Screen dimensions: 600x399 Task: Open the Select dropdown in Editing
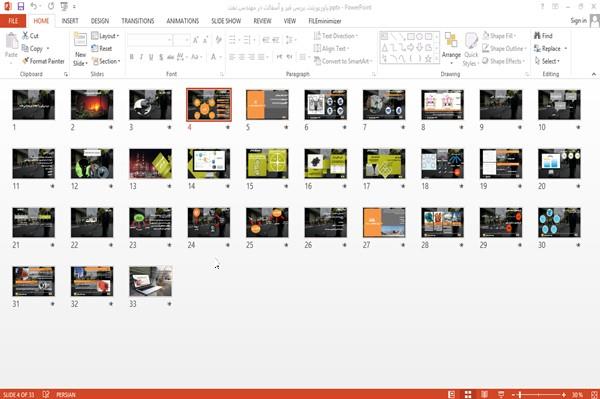547,61
